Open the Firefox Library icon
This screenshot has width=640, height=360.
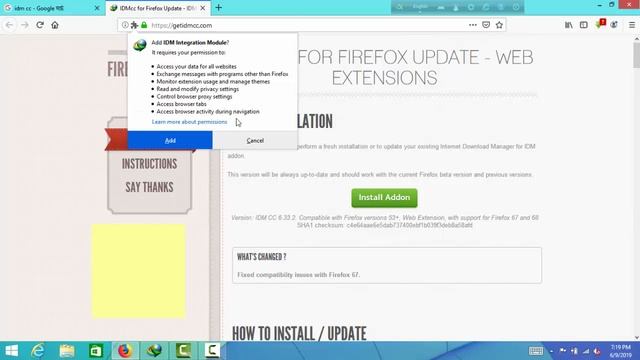pos(569,25)
